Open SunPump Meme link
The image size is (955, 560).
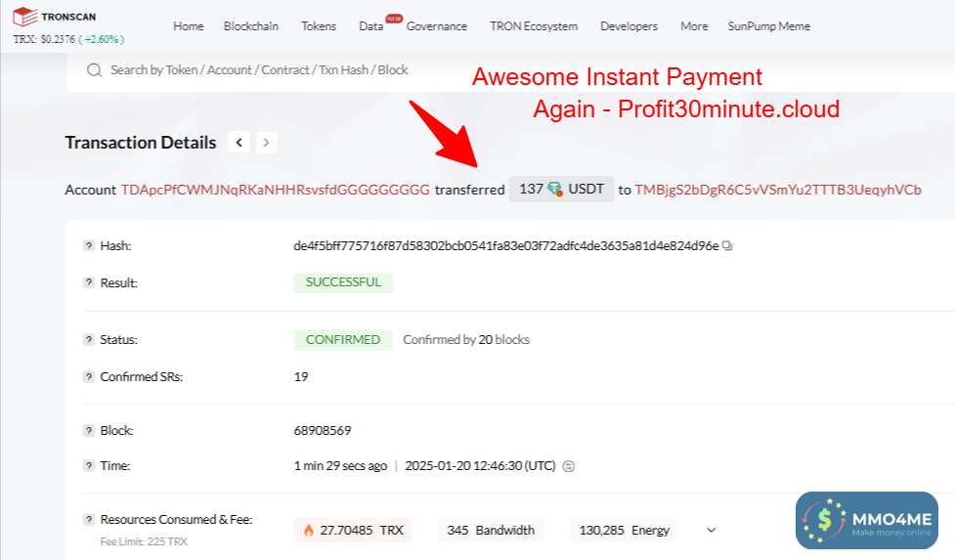pos(768,26)
